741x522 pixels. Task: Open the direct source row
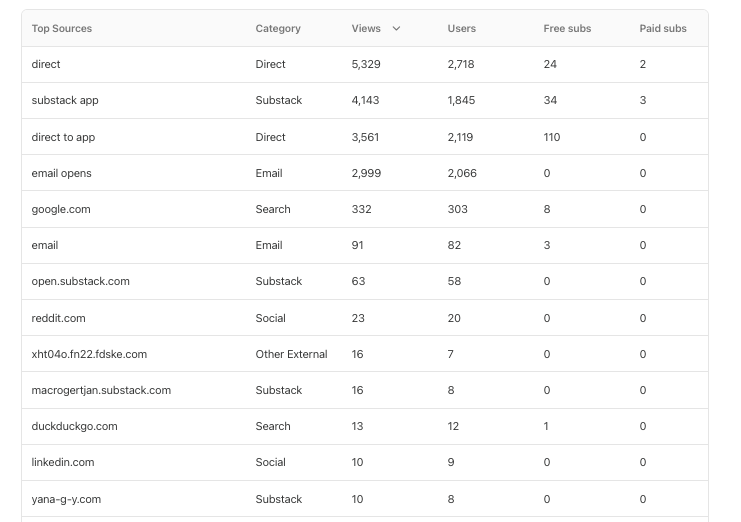click(365, 64)
